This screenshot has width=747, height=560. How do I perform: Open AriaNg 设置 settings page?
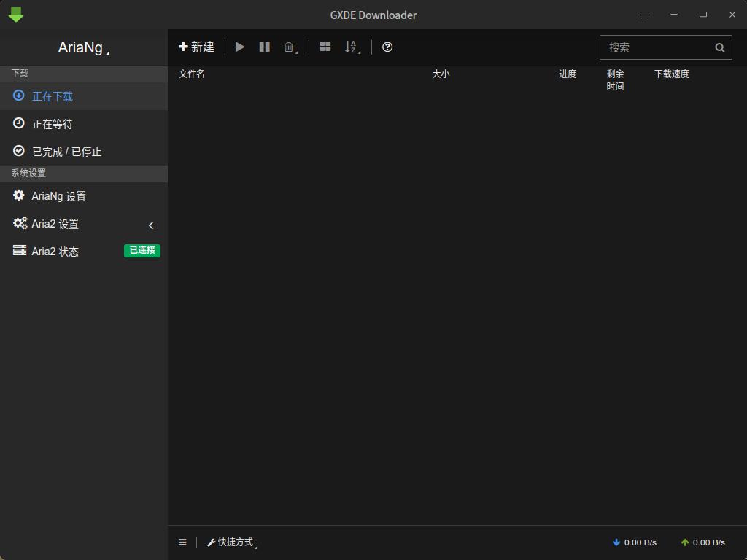click(84, 195)
